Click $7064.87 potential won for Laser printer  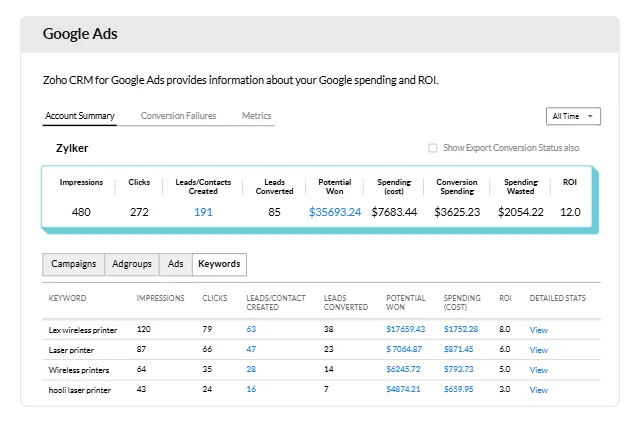(x=406, y=349)
